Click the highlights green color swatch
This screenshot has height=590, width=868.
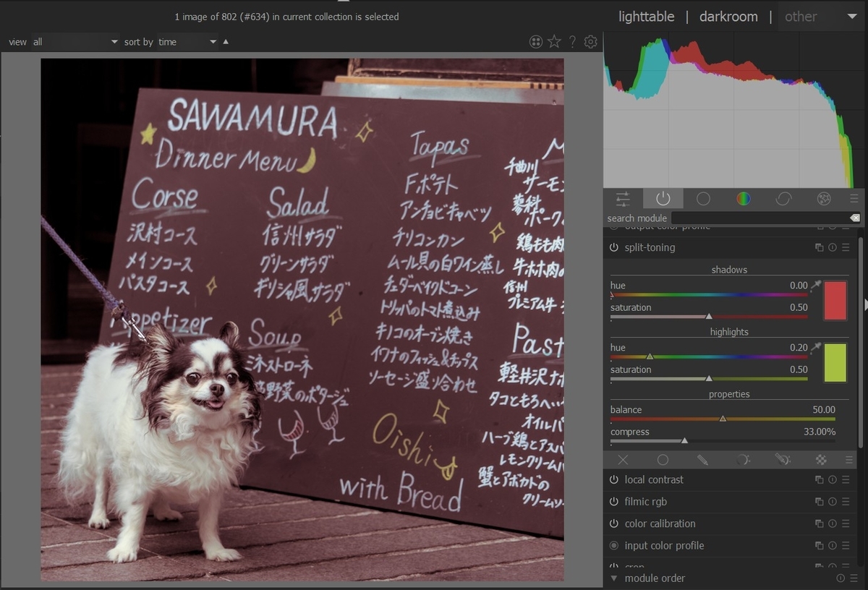click(835, 362)
